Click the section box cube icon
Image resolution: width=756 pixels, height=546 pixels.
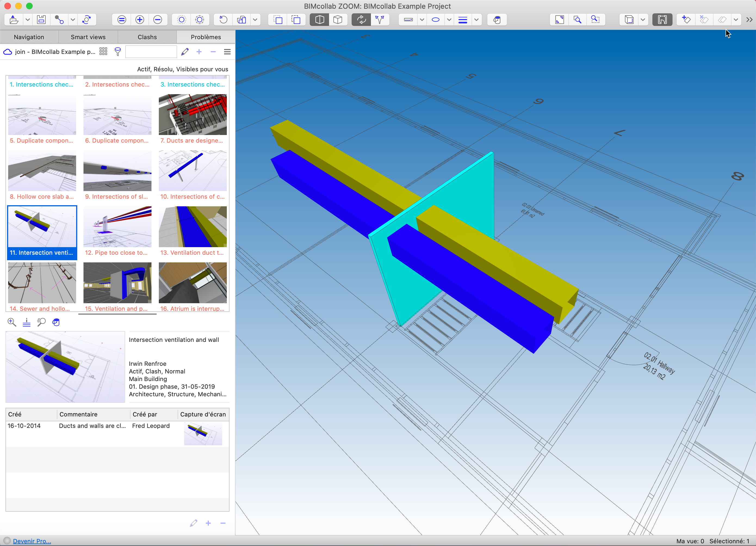click(629, 20)
